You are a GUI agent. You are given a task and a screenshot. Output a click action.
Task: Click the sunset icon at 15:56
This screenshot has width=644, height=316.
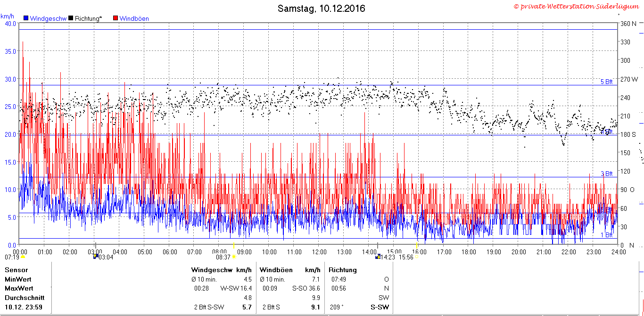pos(417,257)
